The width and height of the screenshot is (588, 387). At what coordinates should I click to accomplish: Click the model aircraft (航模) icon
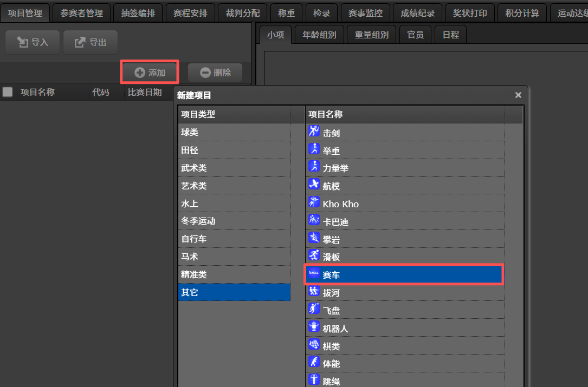tap(314, 184)
